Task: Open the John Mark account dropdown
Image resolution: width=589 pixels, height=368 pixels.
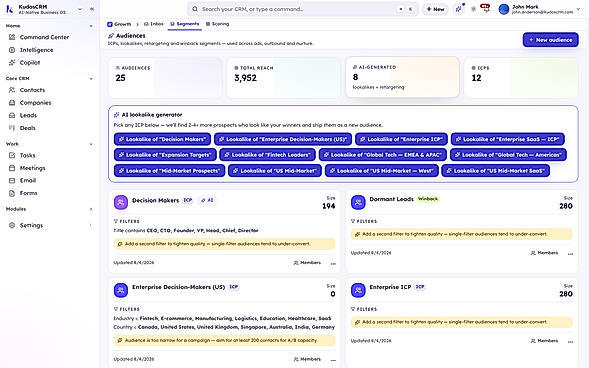Action: point(578,9)
